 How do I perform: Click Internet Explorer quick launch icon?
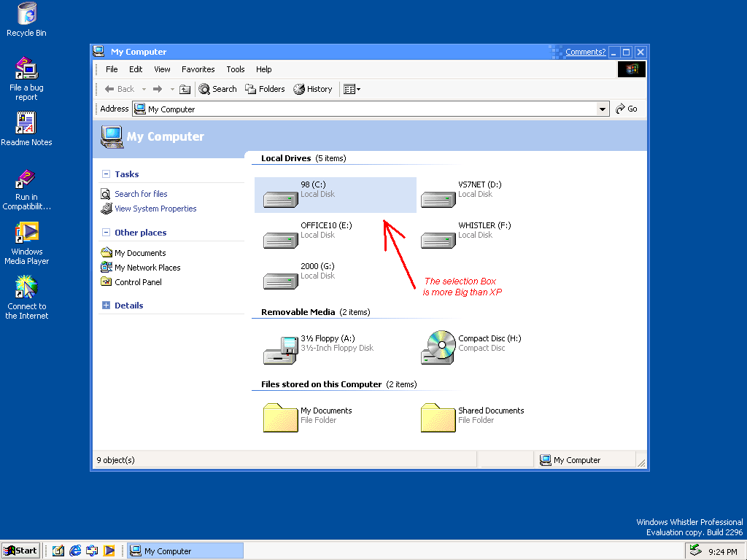pyautogui.click(x=75, y=551)
